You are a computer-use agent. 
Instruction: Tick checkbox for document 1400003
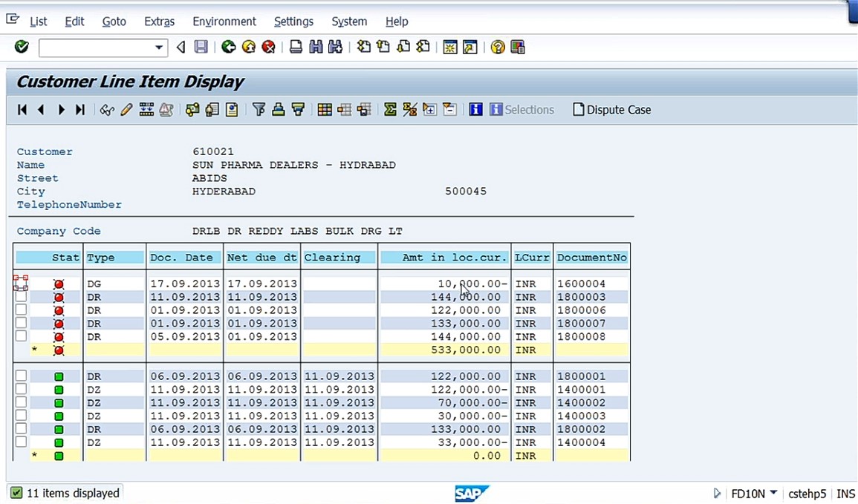tap(21, 415)
